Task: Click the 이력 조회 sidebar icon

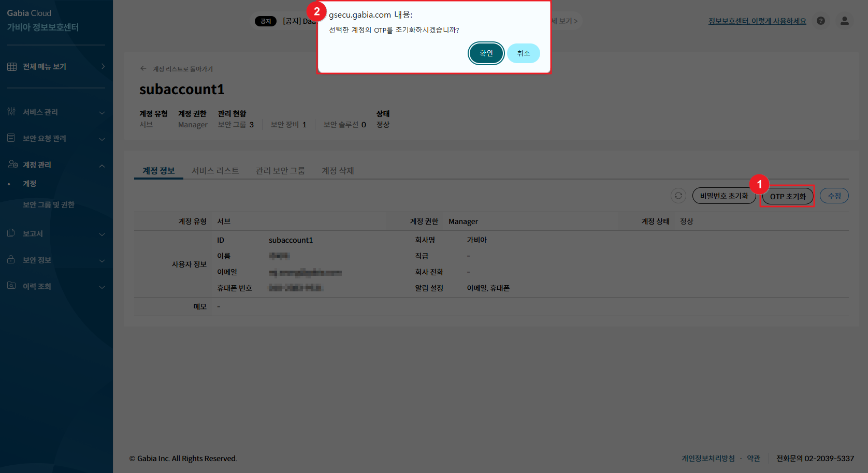Action: [x=11, y=286]
